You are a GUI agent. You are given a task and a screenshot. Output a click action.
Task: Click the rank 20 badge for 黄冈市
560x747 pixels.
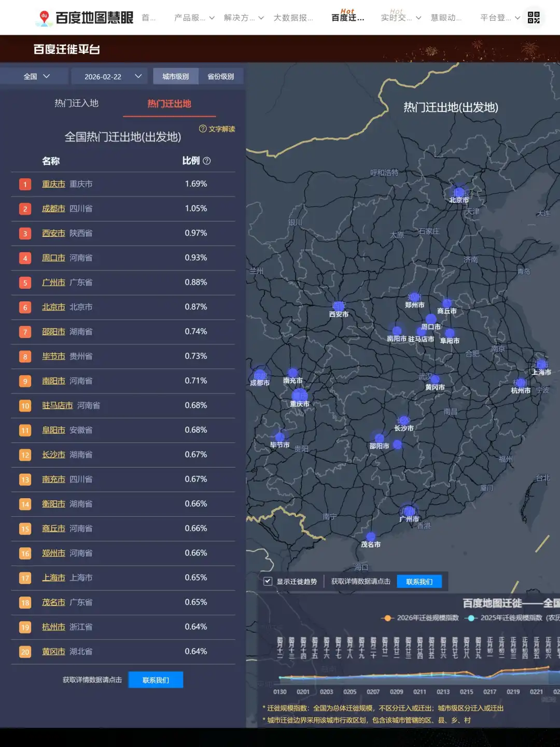coord(25,652)
